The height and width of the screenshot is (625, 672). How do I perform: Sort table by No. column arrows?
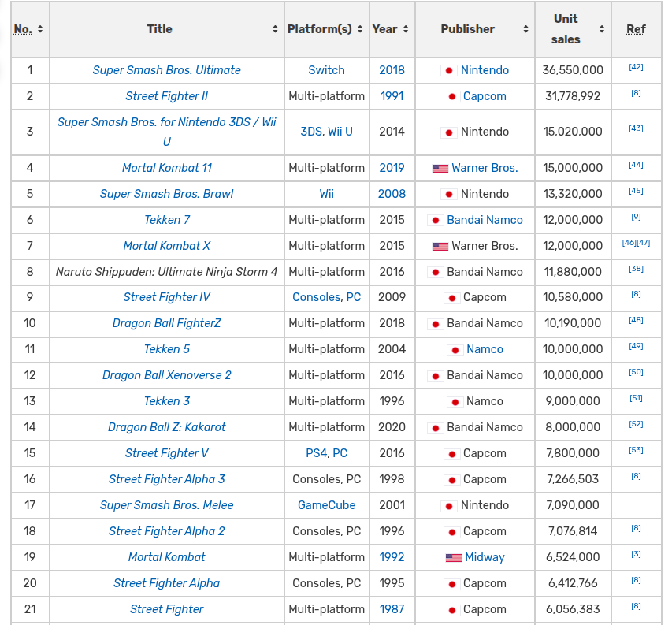coord(40,29)
